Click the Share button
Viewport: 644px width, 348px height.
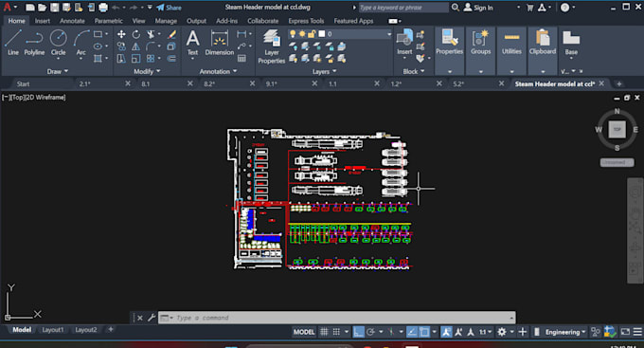pos(170,8)
